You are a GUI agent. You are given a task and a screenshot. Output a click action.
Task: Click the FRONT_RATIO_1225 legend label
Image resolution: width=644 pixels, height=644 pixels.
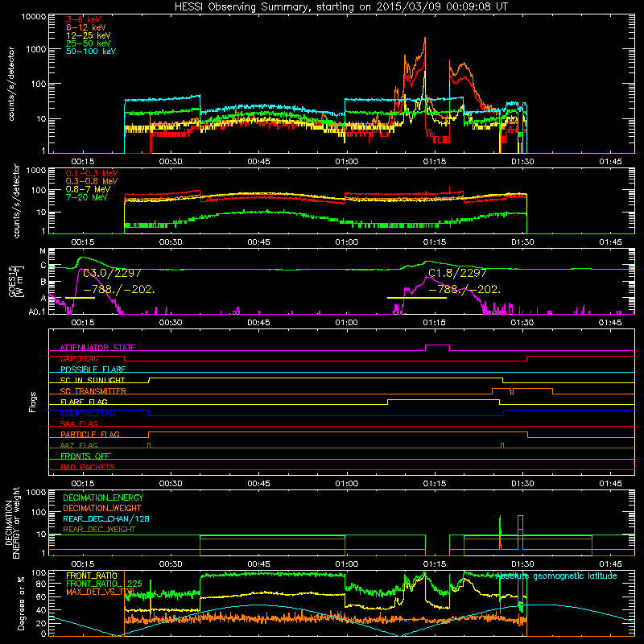click(x=104, y=584)
